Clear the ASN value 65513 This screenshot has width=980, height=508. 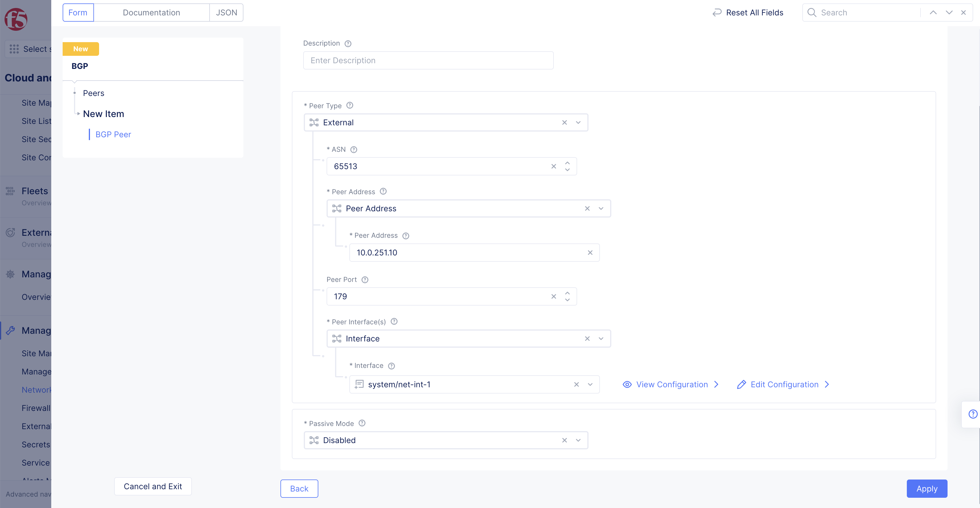(553, 166)
